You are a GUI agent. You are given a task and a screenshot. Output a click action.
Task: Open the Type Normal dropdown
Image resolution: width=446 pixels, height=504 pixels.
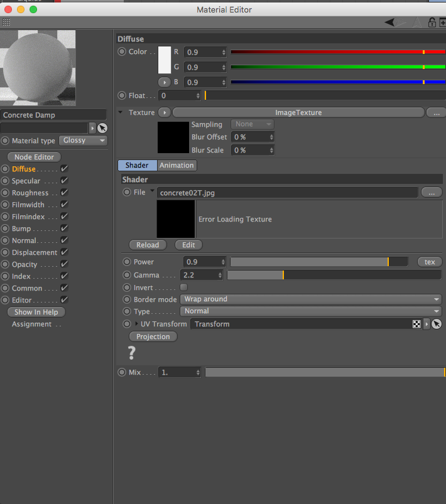point(311,311)
